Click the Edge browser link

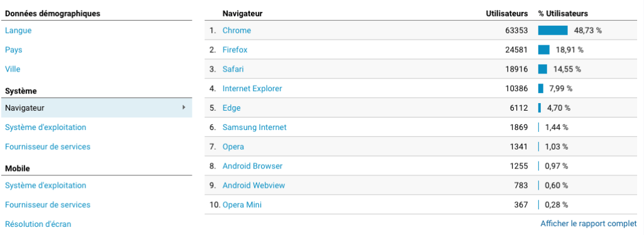click(x=231, y=108)
